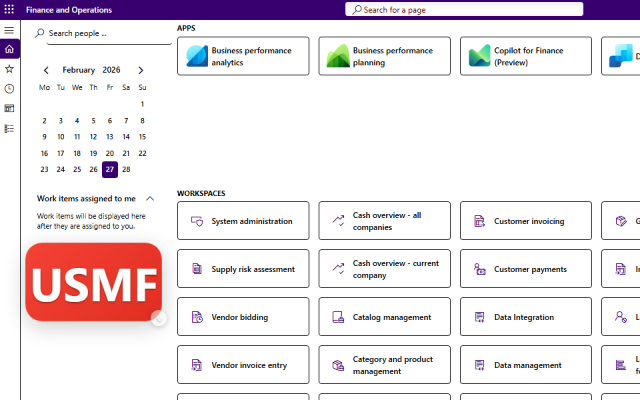This screenshot has height=400, width=640.
Task: Select February 20 in the calendar
Action: [x=110, y=153]
